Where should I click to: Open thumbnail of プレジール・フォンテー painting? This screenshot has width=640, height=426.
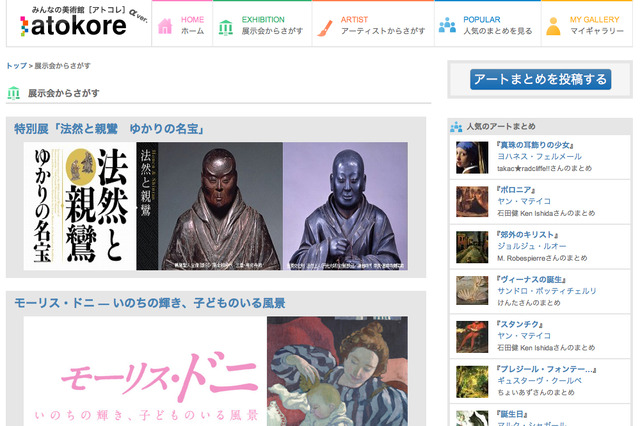[x=472, y=382]
